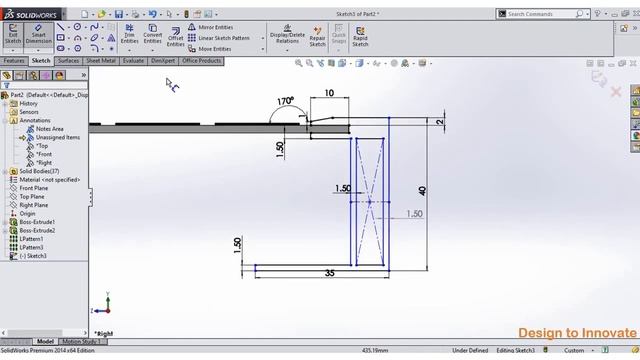Screen dimensions: 640x360
Task: Click Rapid Sketch tool
Action: [360, 37]
